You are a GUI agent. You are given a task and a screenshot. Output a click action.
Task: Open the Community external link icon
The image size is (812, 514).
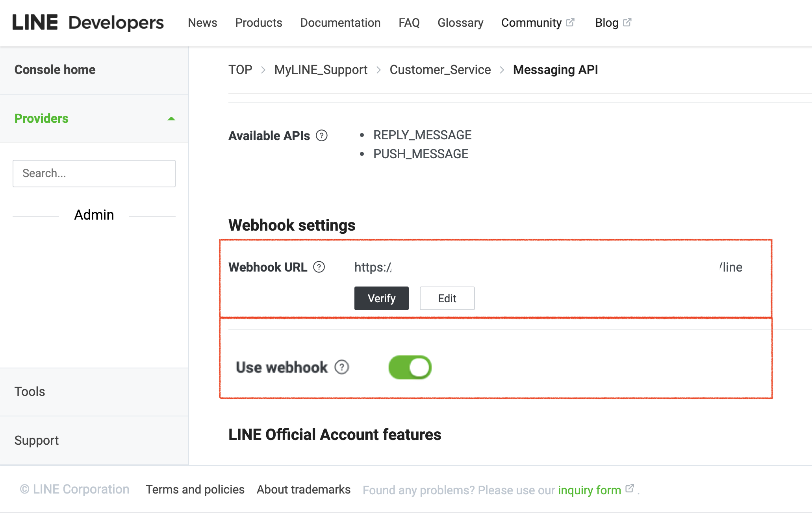pyautogui.click(x=570, y=22)
